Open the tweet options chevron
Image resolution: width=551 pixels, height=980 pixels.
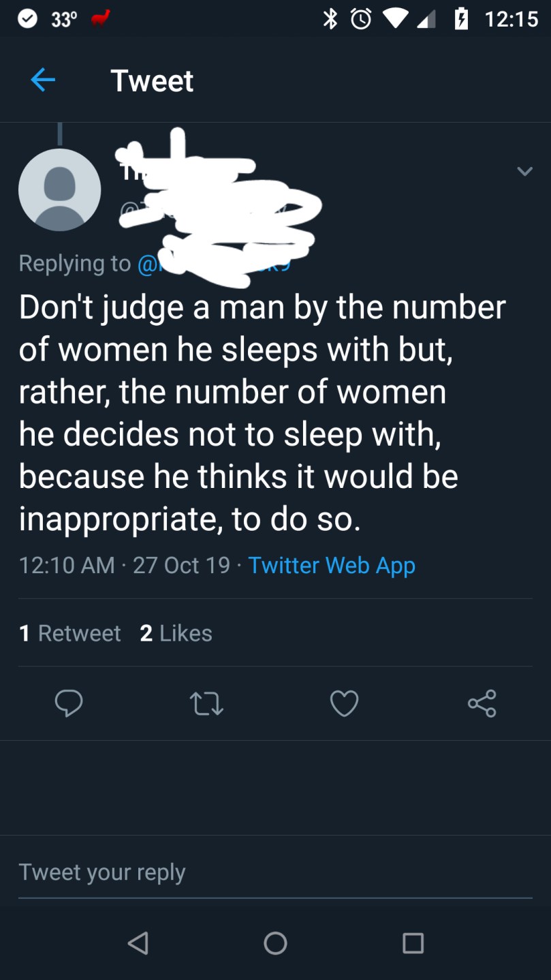click(x=524, y=171)
